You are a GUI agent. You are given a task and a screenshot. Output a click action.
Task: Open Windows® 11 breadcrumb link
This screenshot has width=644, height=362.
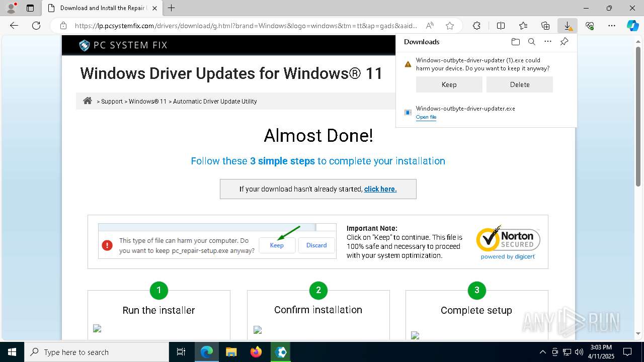(147, 102)
